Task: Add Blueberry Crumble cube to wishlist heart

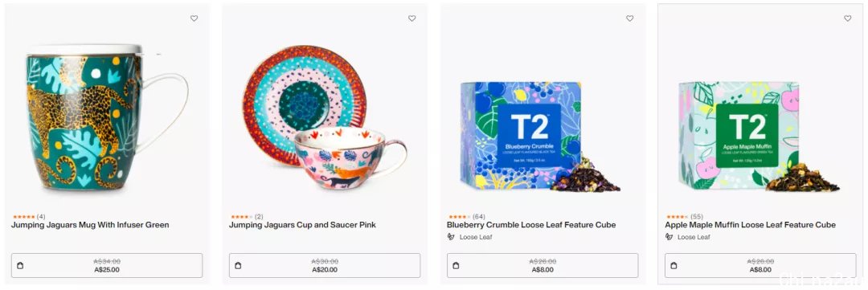Action: (629, 18)
